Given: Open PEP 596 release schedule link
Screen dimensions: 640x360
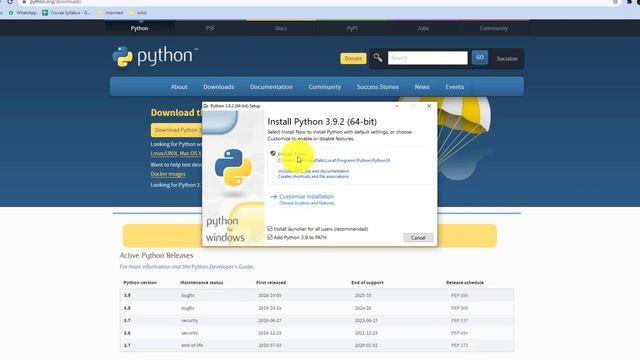Looking at the screenshot, I should point(459,295).
